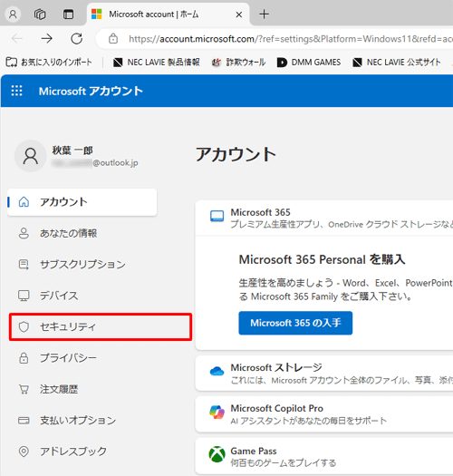The height and width of the screenshot is (476, 453).
Task: Click the user name 秋葉 一郎
Action: [72, 150]
